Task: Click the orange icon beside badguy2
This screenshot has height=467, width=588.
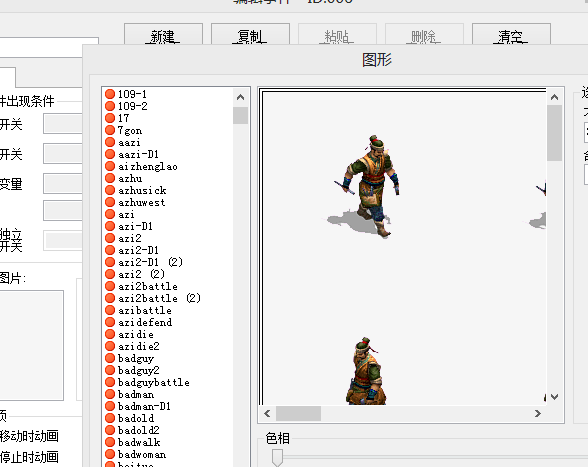Action: (110, 370)
